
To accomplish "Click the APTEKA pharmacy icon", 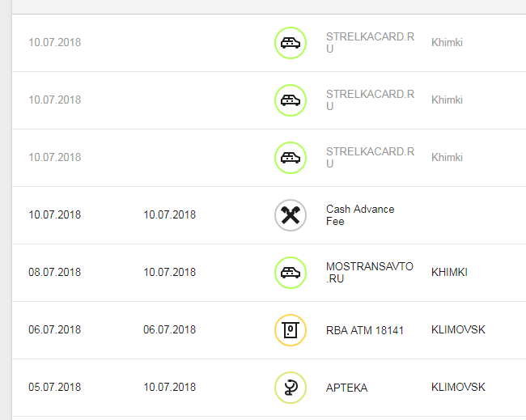I will click(x=291, y=388).
